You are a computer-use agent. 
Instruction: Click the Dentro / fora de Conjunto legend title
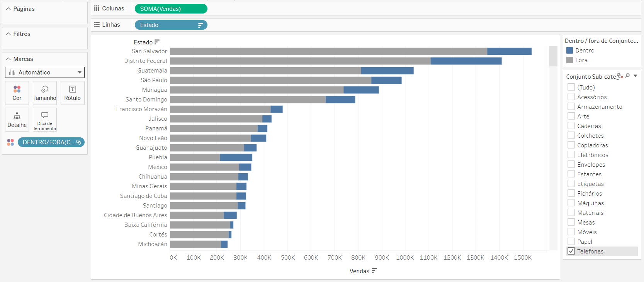coord(601,41)
